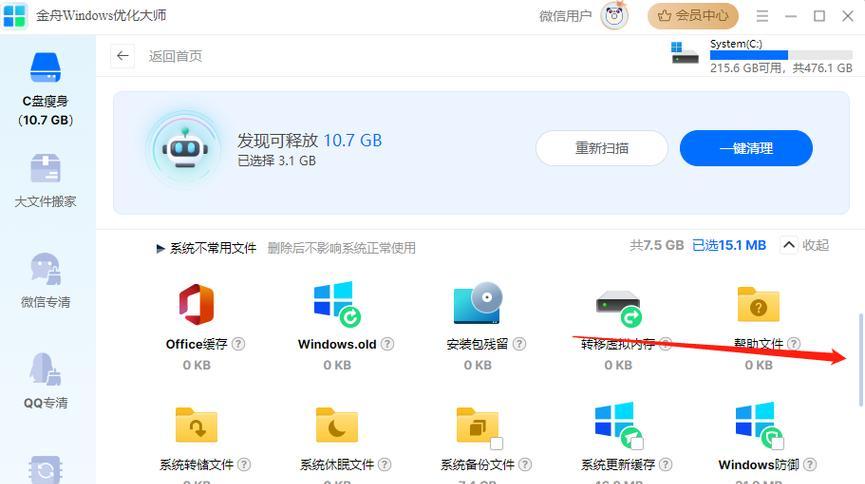Viewport: 865px width, 484px height.
Task: Click the Office缓存 icon
Action: [196, 305]
